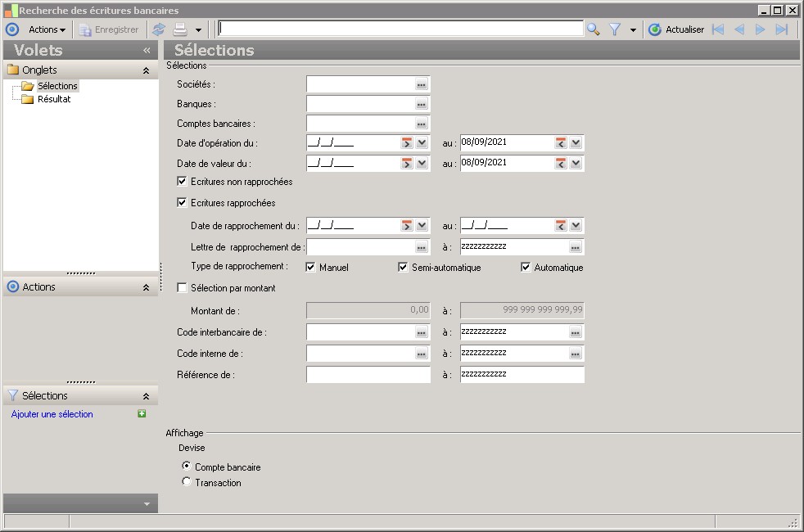Open the Résultat tab in tree
The width and height of the screenshot is (804, 532).
click(53, 99)
